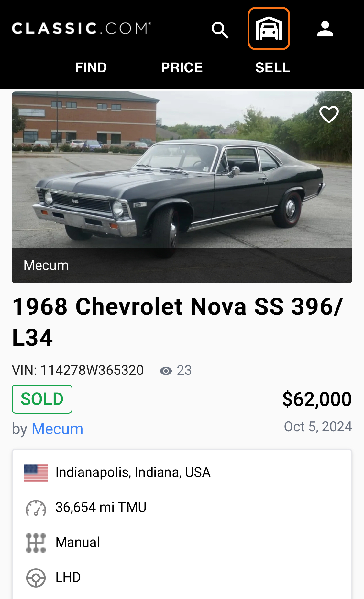
Task: Save listing with the heart icon
Action: (329, 114)
